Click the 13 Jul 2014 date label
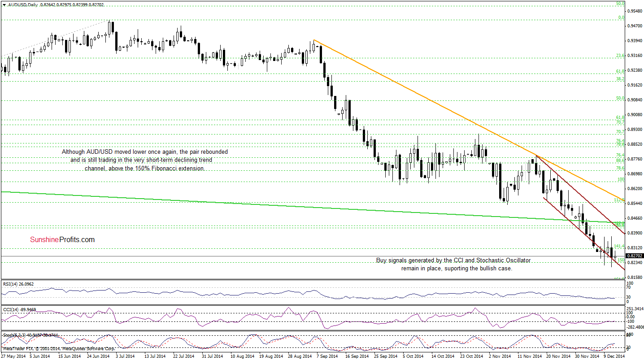Image resolution: width=644 pixels, height=360 pixels. tap(155, 356)
